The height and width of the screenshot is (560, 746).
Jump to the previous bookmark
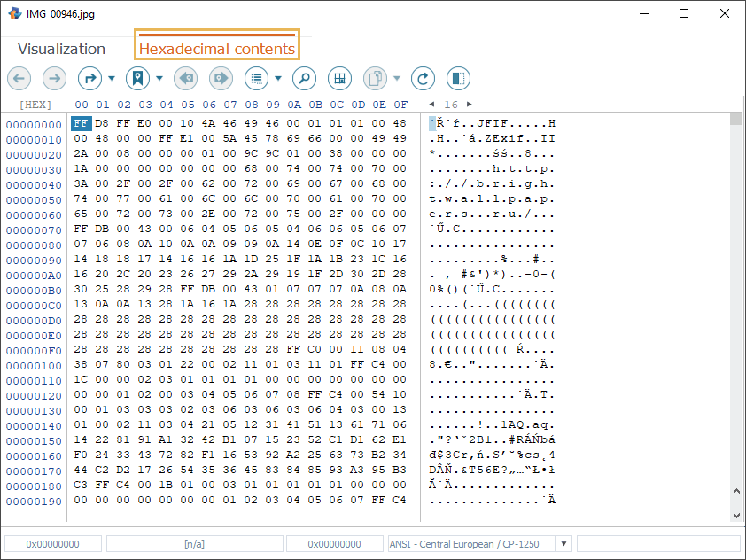(184, 78)
